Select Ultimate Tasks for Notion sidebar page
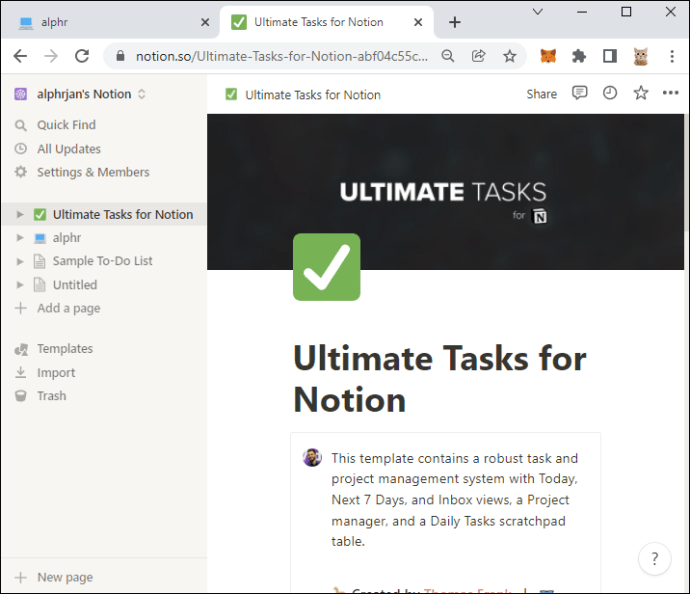Screen dimensions: 690x594 click(123, 214)
